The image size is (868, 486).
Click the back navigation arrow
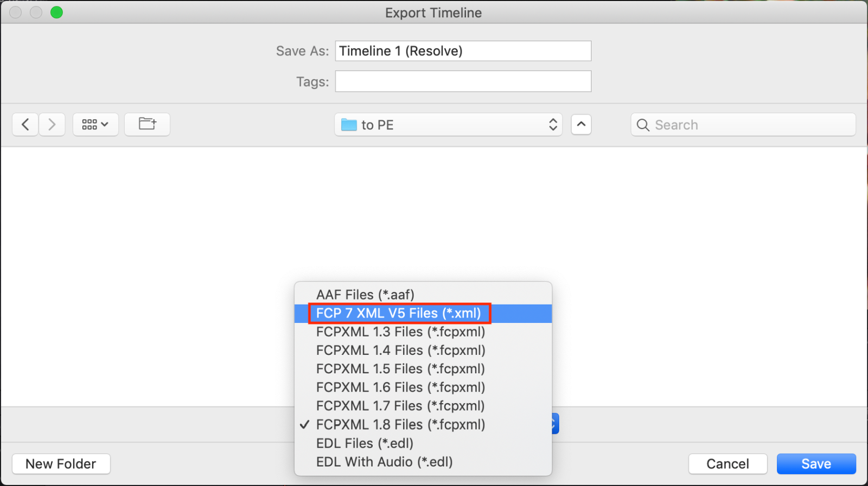click(x=25, y=125)
